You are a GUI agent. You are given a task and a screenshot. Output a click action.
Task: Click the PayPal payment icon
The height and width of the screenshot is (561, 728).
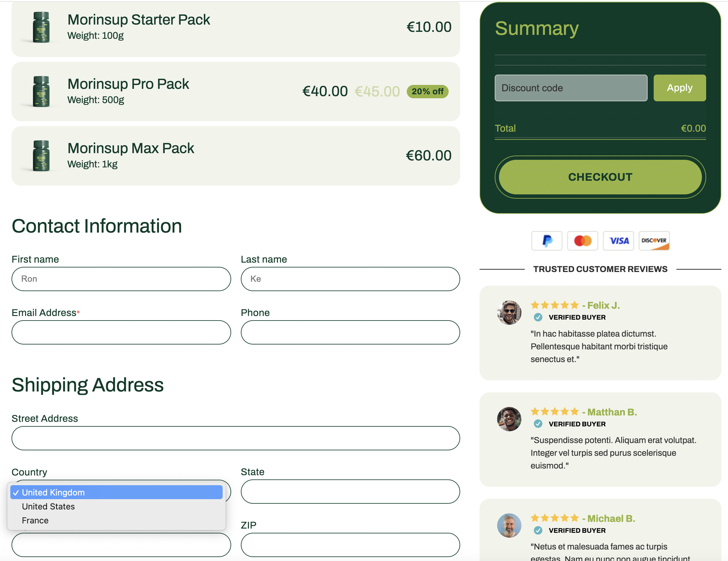coord(547,240)
